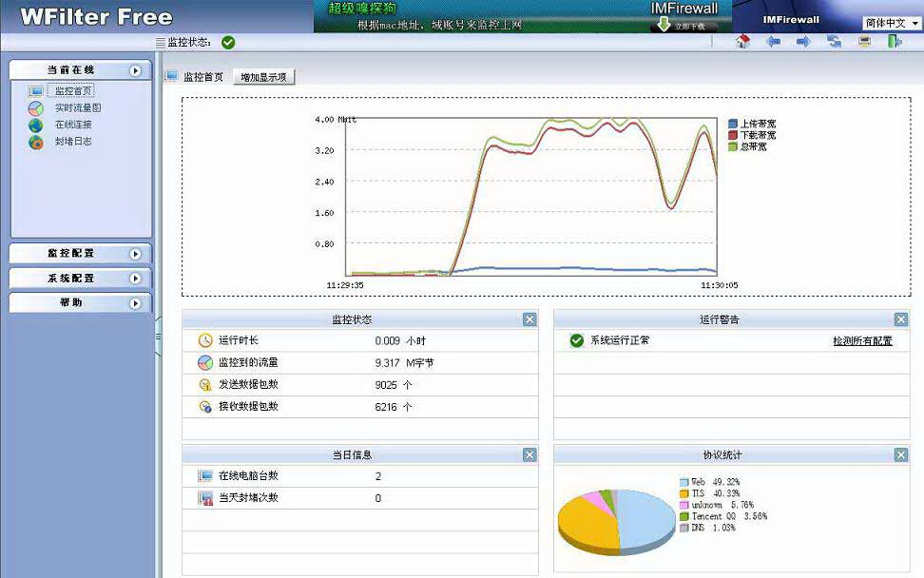
Task: Click the home icon in the toolbar
Action: [741, 42]
